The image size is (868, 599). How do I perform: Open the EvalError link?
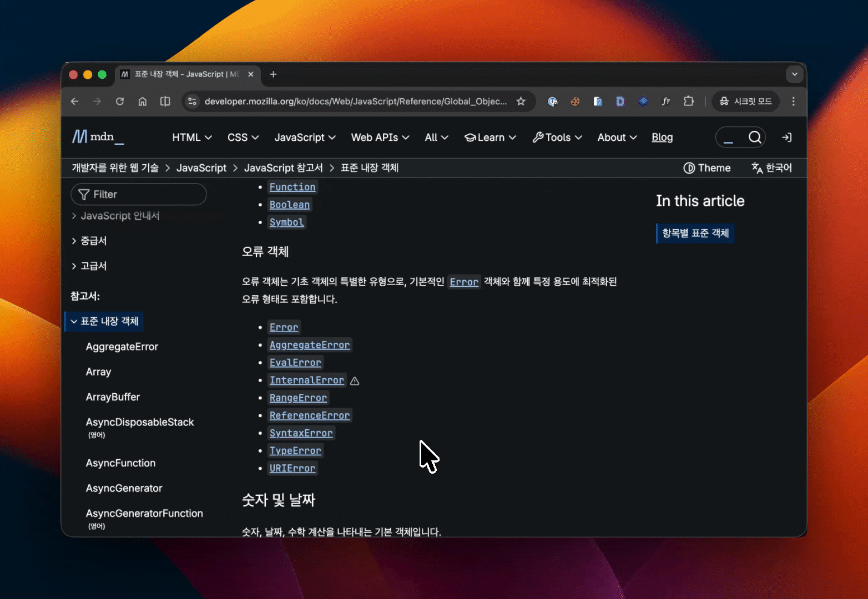[x=295, y=363]
